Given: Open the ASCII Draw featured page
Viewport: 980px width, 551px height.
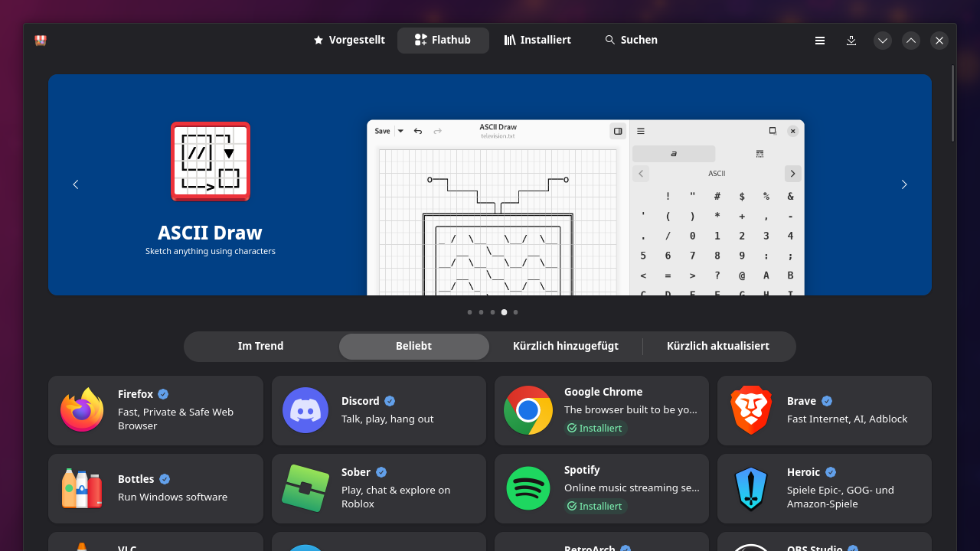Looking at the screenshot, I should click(210, 184).
